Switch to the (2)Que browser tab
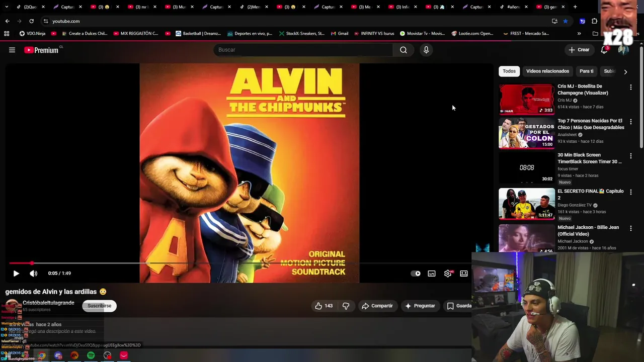 coord(30,7)
